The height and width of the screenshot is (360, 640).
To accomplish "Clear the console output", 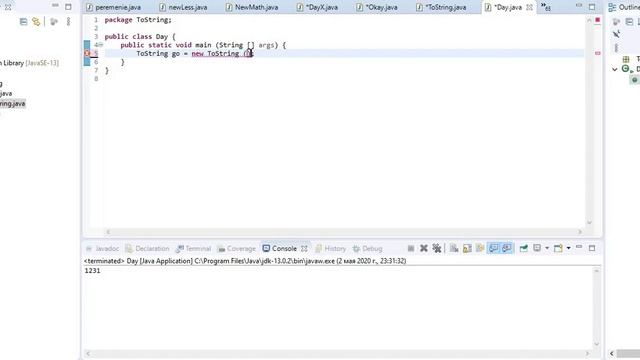I will tap(454, 248).
